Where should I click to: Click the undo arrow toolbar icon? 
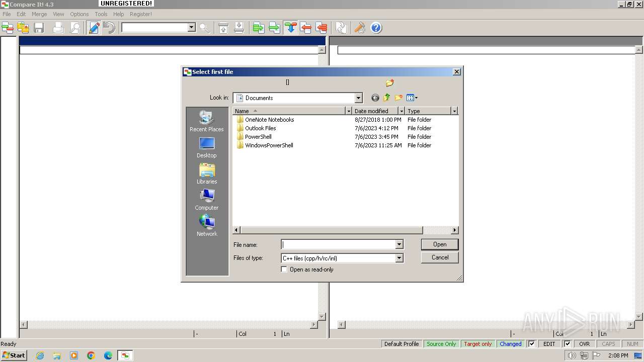(109, 28)
